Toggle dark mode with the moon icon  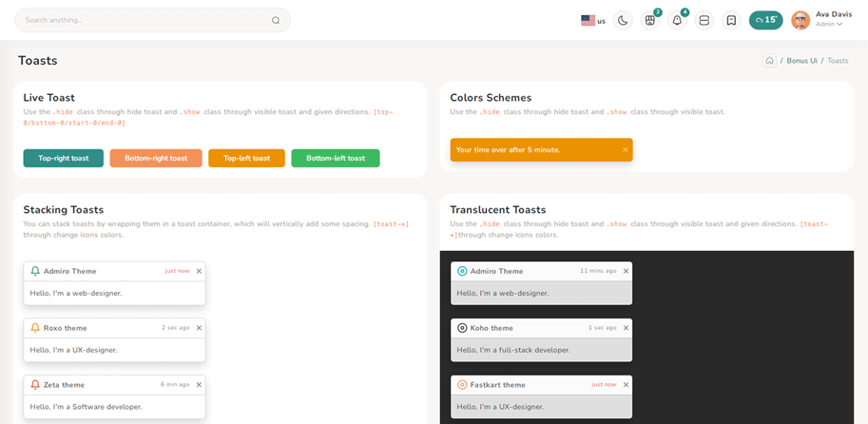(623, 20)
